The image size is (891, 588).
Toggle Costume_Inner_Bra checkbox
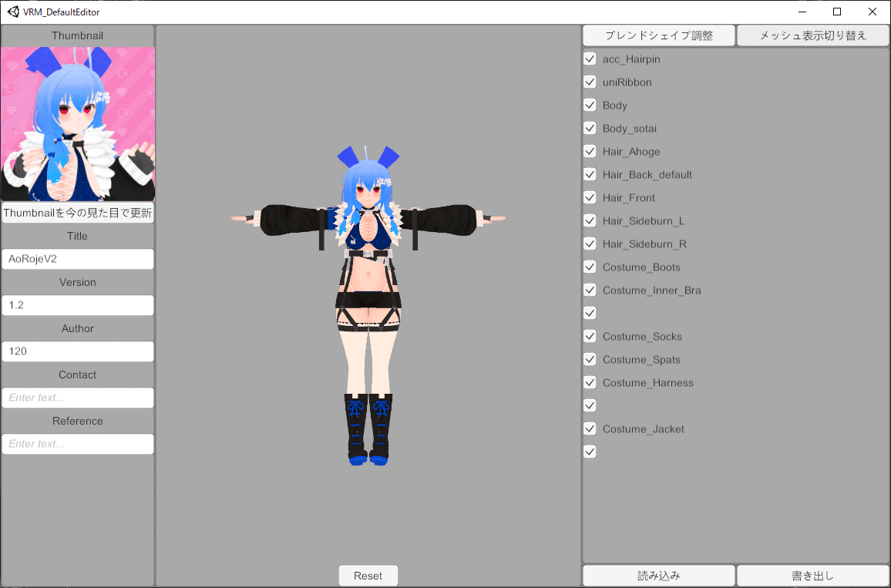click(590, 290)
